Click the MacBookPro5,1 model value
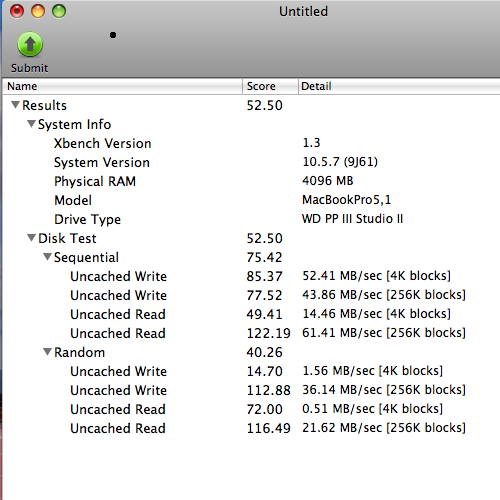This screenshot has height=500, width=500. (346, 200)
